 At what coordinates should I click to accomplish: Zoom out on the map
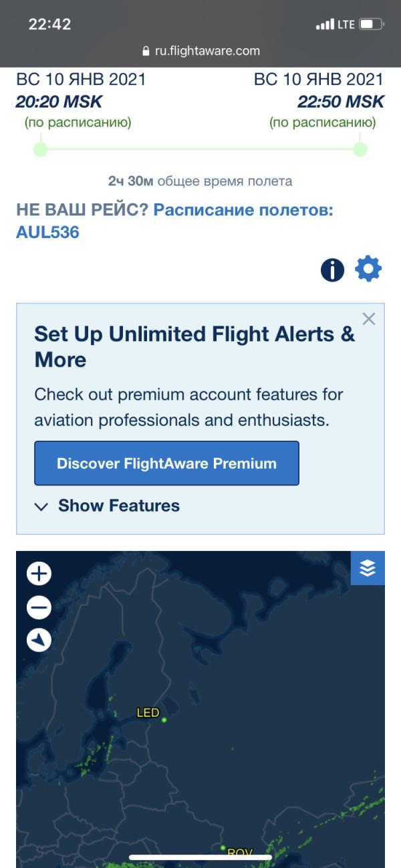click(x=39, y=607)
